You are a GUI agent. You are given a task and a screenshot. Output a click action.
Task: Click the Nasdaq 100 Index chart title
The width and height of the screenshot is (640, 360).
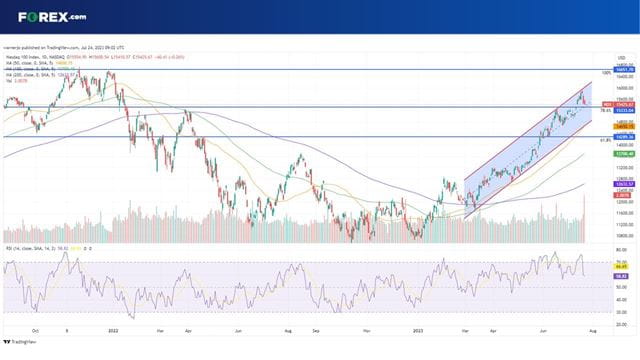click(35, 57)
